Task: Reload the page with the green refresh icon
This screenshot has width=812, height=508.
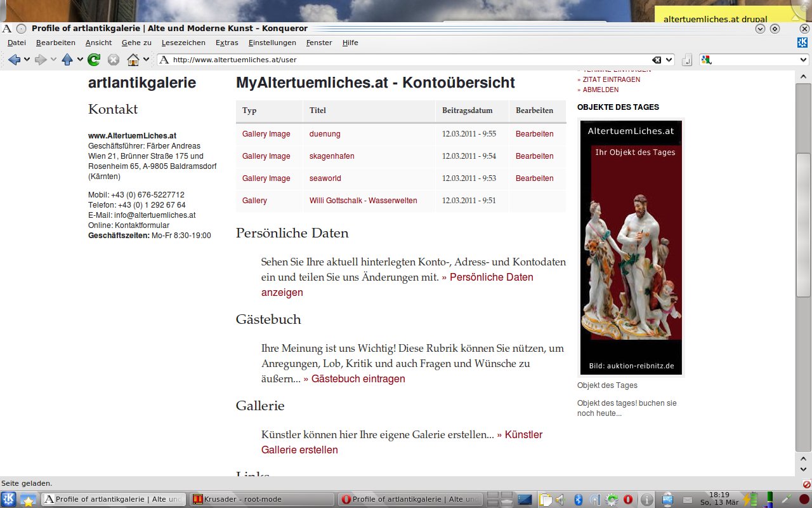Action: [x=94, y=60]
